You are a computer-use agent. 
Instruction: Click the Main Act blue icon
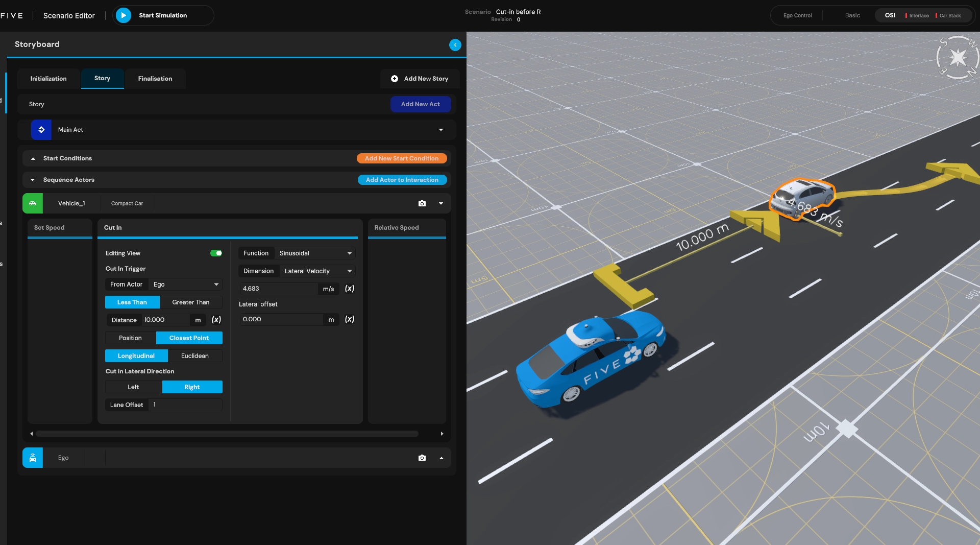click(41, 130)
